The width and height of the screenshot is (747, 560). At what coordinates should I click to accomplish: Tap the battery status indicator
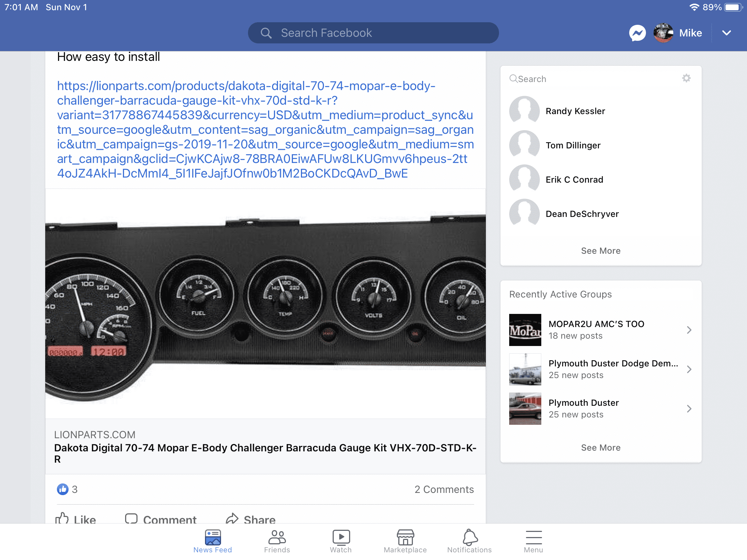(x=733, y=7)
